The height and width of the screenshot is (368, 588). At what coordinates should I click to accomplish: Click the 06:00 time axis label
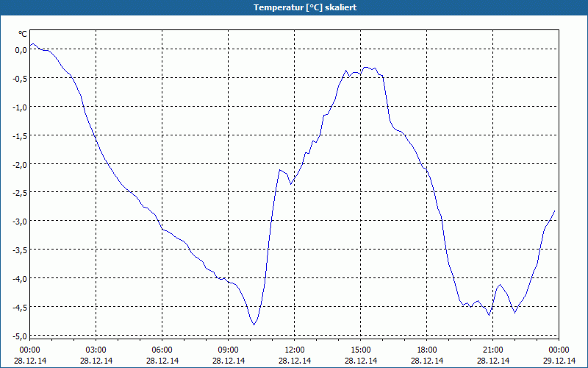(162, 350)
